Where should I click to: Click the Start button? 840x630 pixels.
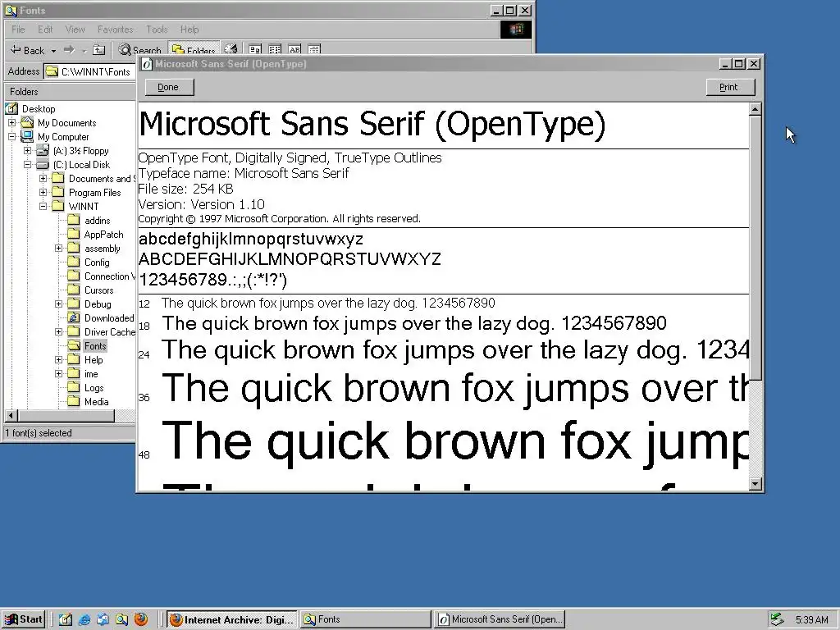coord(24,619)
